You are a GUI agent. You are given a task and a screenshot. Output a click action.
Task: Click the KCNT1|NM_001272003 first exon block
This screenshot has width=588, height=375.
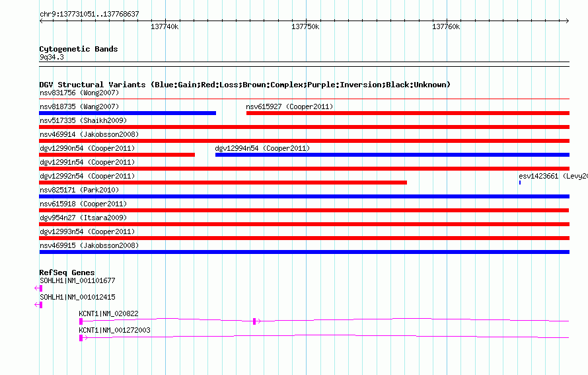(81, 338)
